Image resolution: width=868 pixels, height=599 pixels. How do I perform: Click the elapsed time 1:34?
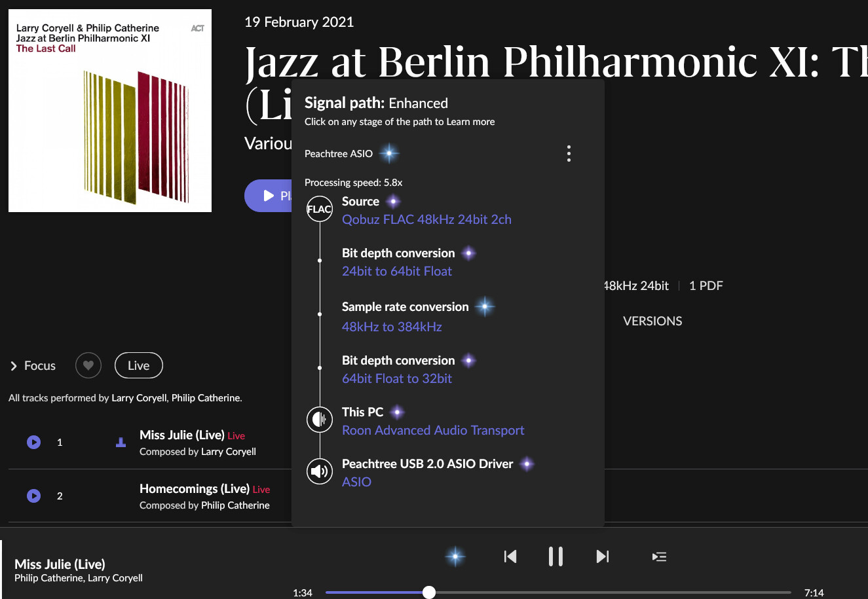pos(303,593)
